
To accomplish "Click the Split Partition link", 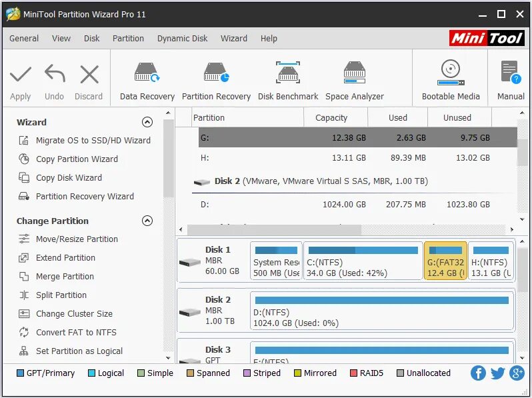I will click(61, 295).
